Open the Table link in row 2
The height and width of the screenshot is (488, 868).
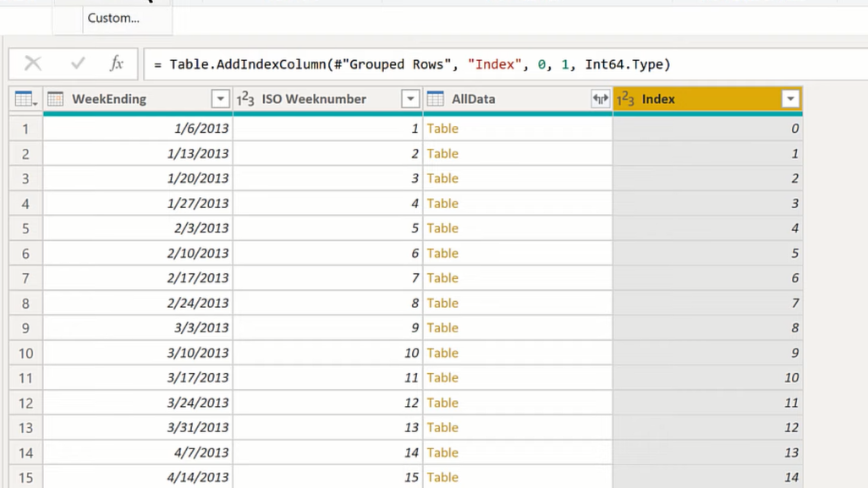(442, 153)
